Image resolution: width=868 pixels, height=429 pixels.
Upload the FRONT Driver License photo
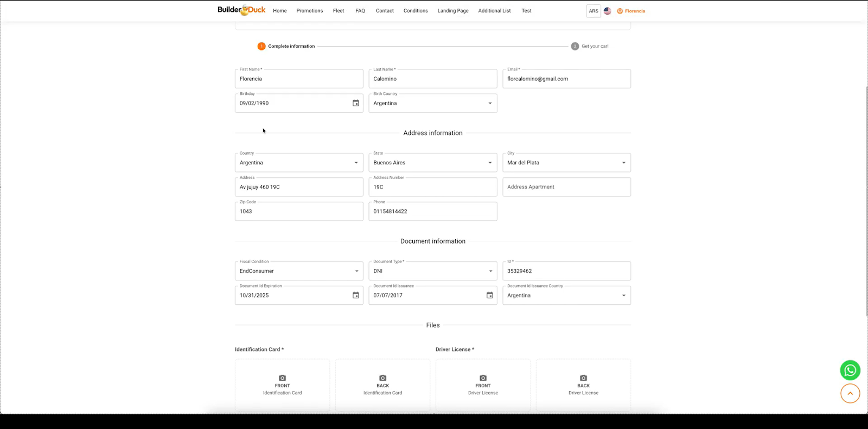click(483, 385)
